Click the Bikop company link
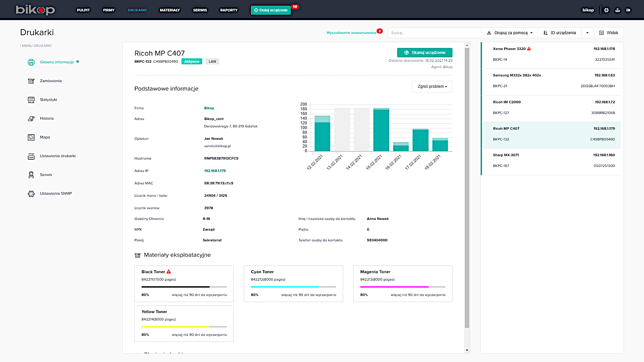This screenshot has width=644, height=362. pos(209,108)
